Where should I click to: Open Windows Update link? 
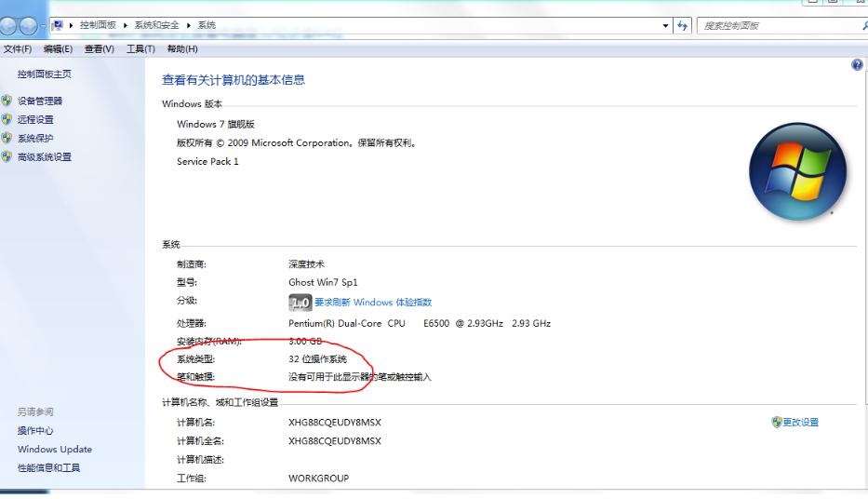point(55,449)
